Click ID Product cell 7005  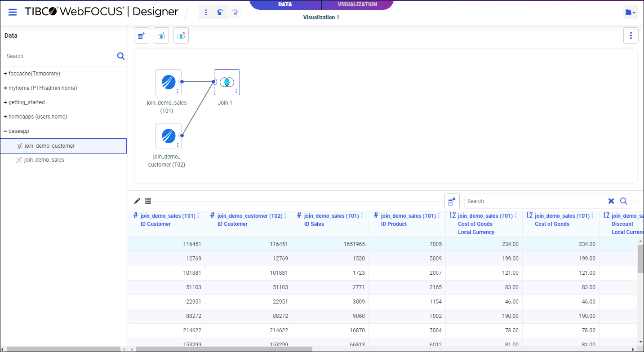pos(407,244)
